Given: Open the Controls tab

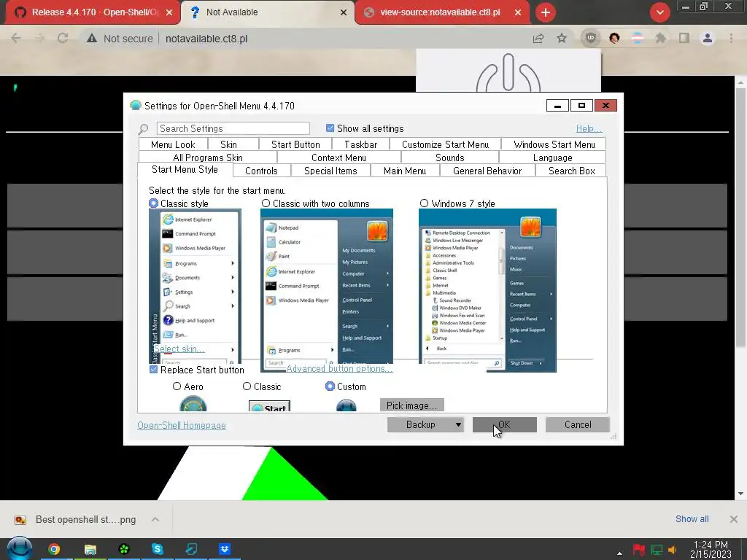Looking at the screenshot, I should (261, 171).
